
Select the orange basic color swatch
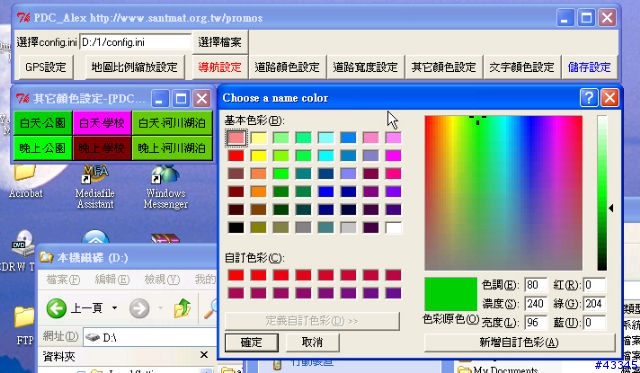(258, 191)
